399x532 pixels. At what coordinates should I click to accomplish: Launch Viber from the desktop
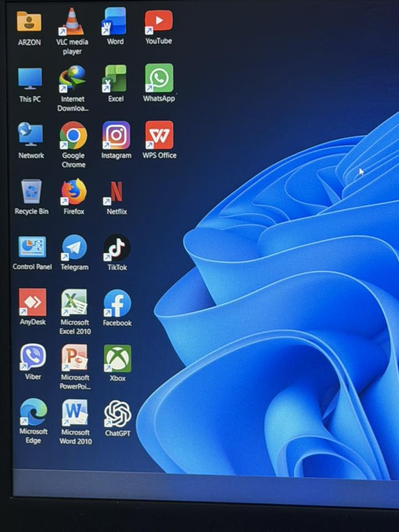pyautogui.click(x=33, y=357)
